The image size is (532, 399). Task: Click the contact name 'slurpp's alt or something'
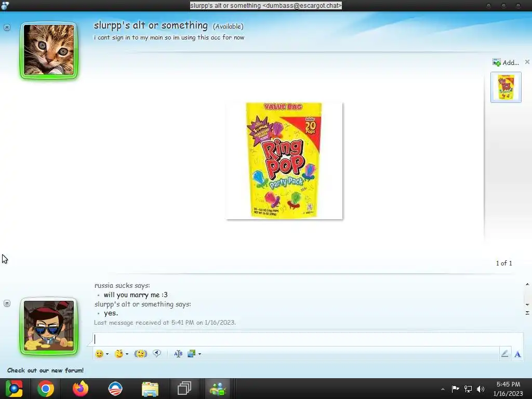[x=151, y=25]
